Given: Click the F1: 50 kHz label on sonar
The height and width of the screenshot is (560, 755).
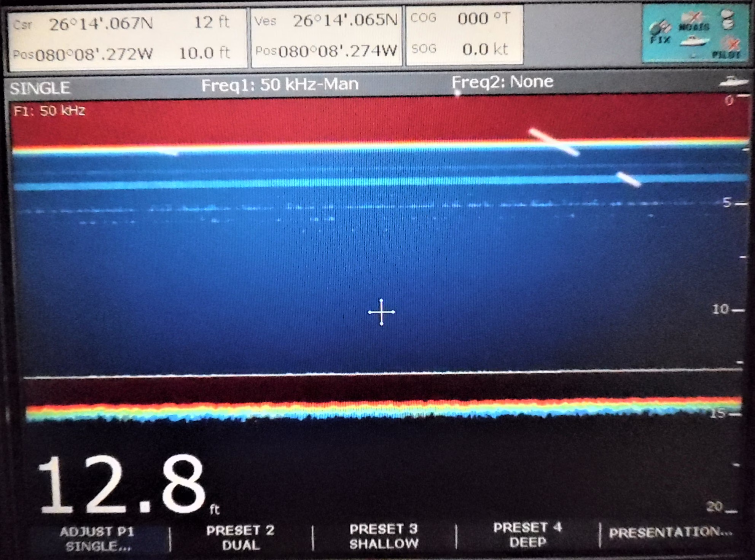Looking at the screenshot, I should coord(49,111).
